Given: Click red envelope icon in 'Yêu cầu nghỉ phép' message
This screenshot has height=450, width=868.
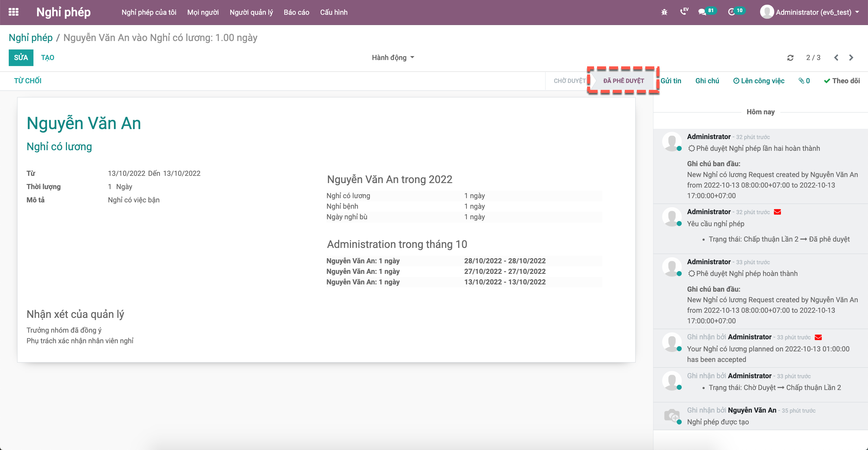Looking at the screenshot, I should [x=777, y=212].
